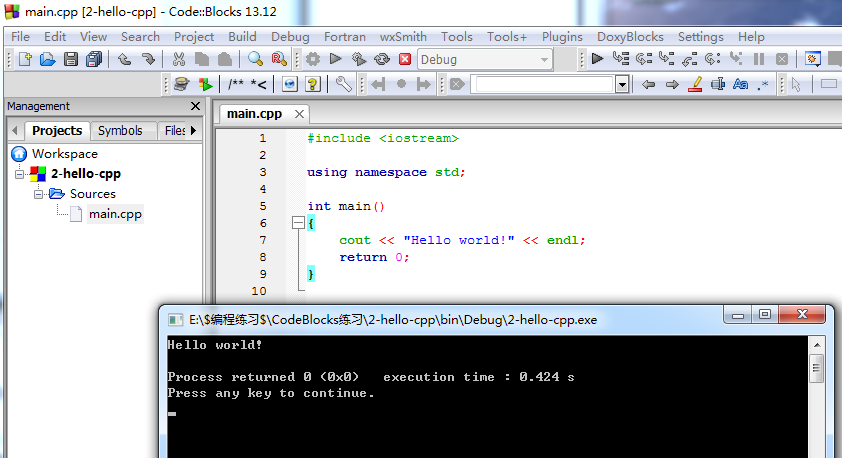
Task: Click the view CHM help icon
Action: (x=313, y=84)
